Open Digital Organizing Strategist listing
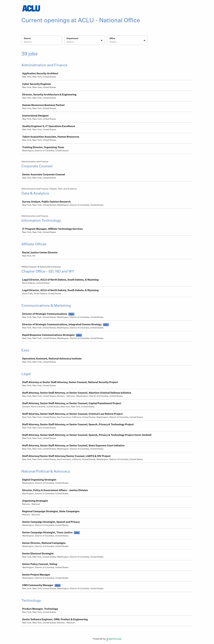 click(x=39, y=480)
